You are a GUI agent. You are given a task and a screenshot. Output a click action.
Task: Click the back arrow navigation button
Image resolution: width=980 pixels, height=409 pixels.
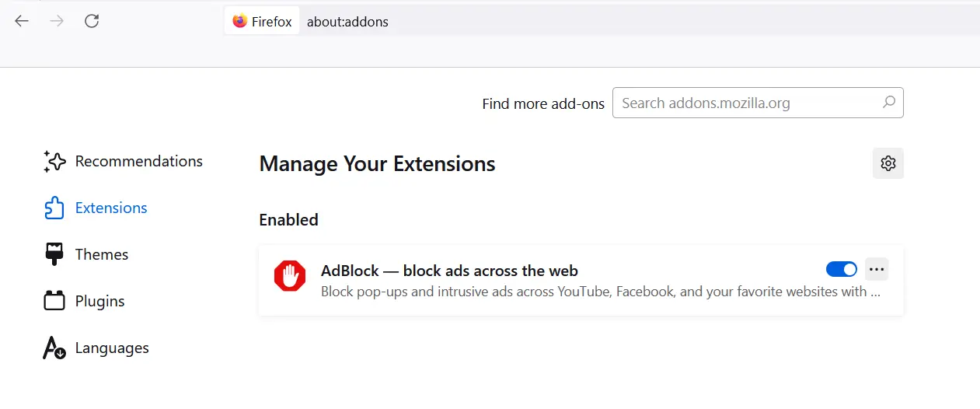(x=22, y=21)
